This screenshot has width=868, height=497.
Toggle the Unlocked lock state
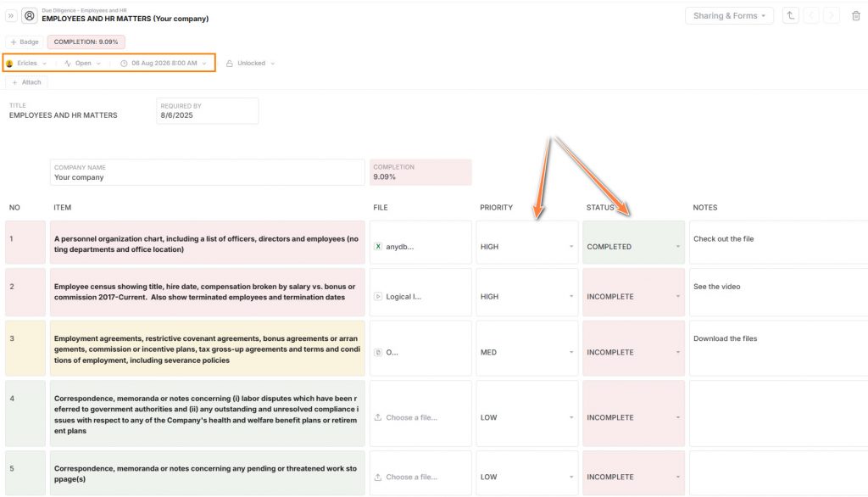point(250,63)
